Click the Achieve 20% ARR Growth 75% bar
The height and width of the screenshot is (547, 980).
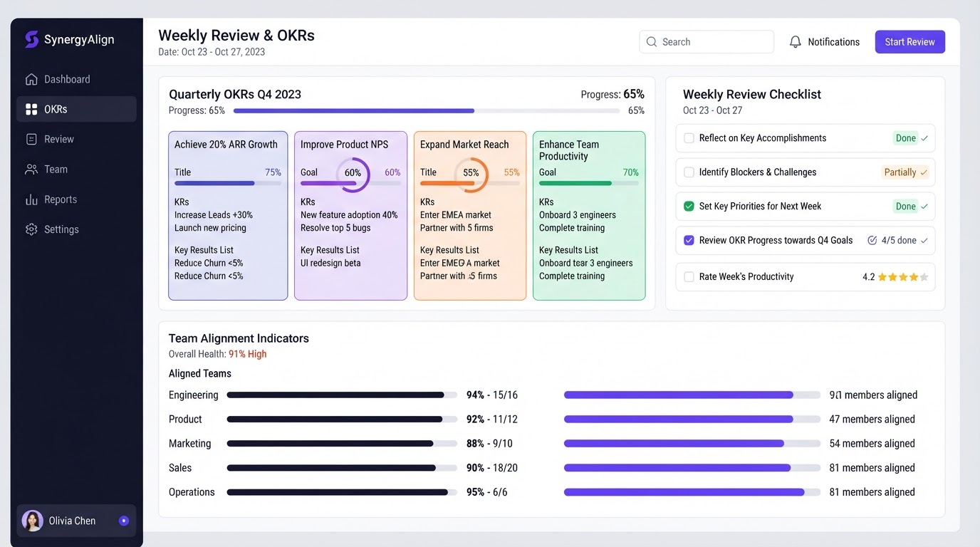coord(228,183)
